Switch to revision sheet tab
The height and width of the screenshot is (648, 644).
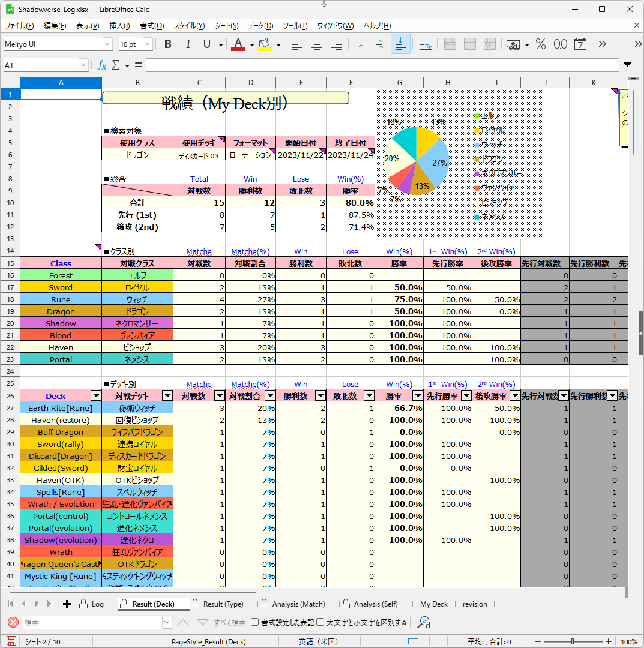(475, 604)
